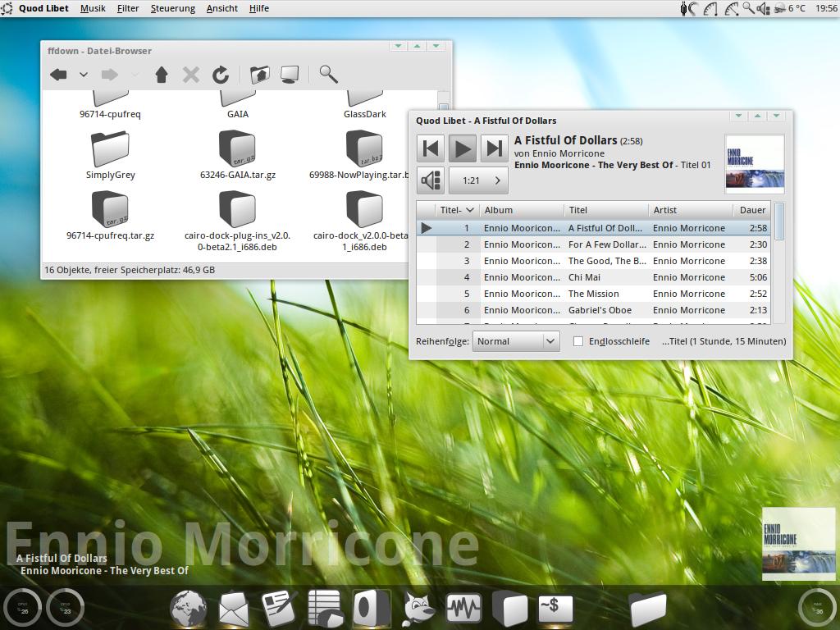Open the Reihenfolge Normal dropdown
The height and width of the screenshot is (630, 840).
point(516,341)
